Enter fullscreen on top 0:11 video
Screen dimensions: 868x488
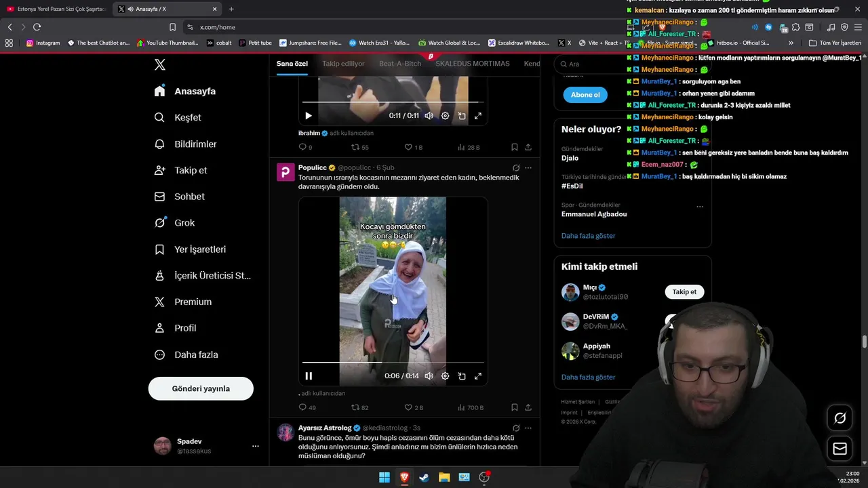tap(478, 116)
